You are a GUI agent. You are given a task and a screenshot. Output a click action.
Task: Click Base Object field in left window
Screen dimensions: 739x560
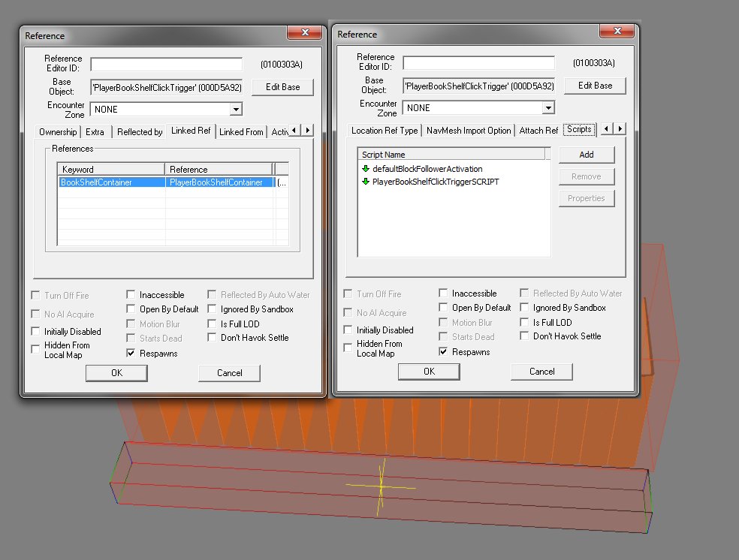[x=167, y=87]
